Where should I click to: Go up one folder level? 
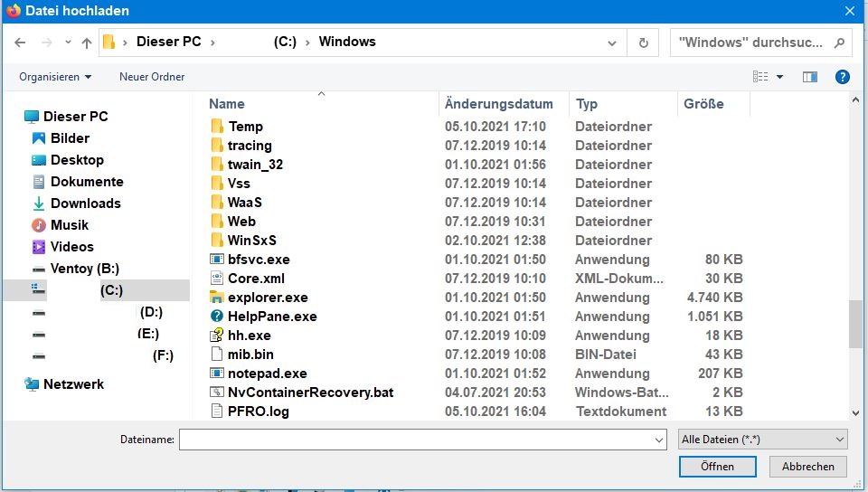point(87,43)
